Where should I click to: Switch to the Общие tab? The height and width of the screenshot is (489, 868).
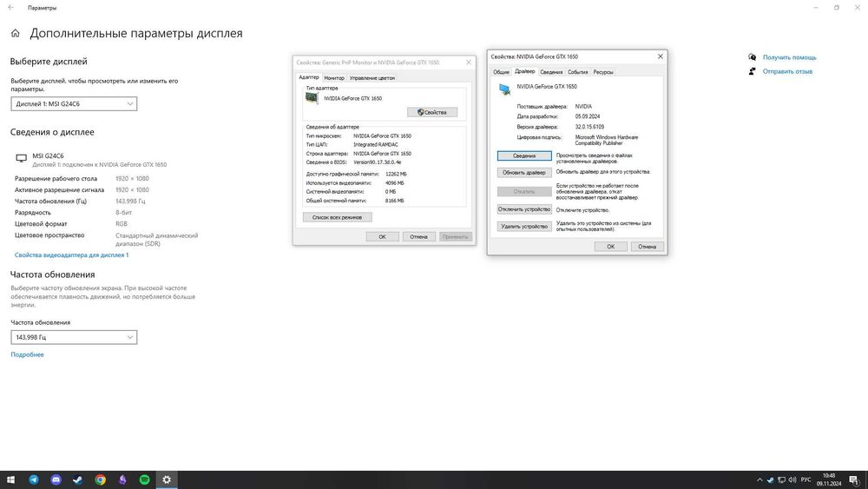point(501,72)
